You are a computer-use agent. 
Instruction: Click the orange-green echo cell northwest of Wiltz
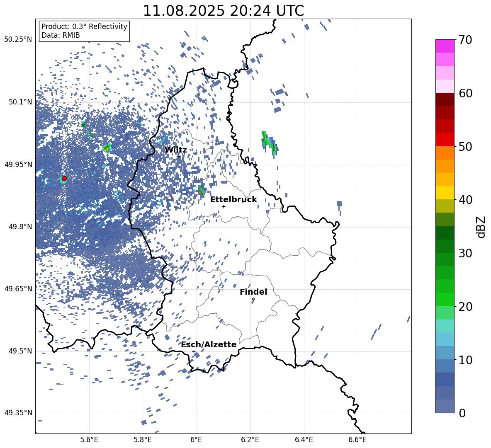[107, 148]
